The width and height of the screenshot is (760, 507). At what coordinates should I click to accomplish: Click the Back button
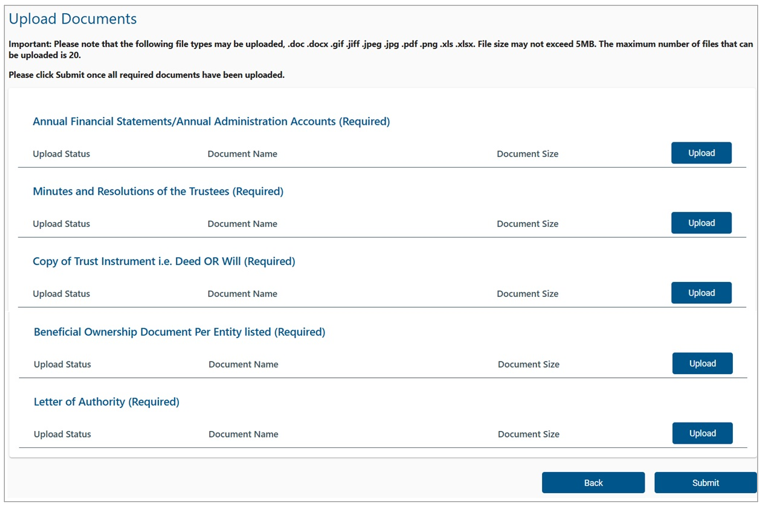point(593,482)
